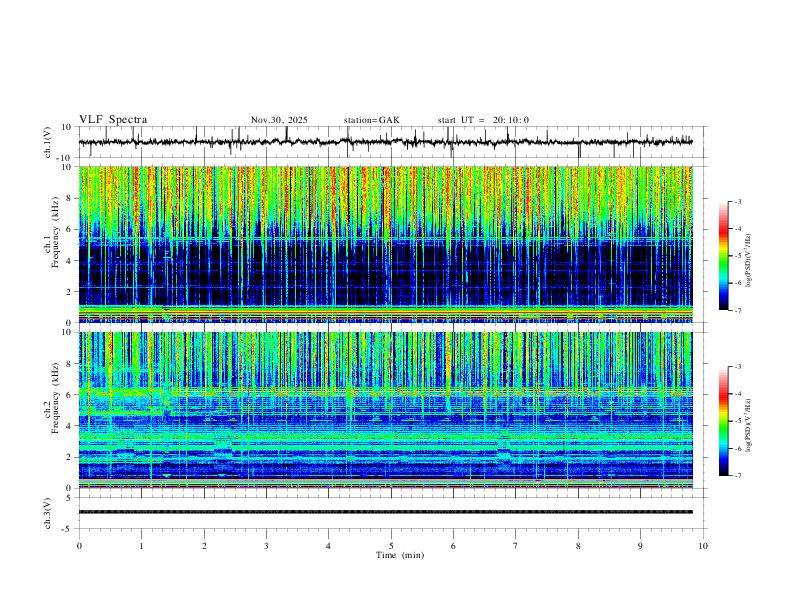Image resolution: width=792 pixels, height=612 pixels.
Task: Click the time axis tick label '0'
Action: [79, 546]
